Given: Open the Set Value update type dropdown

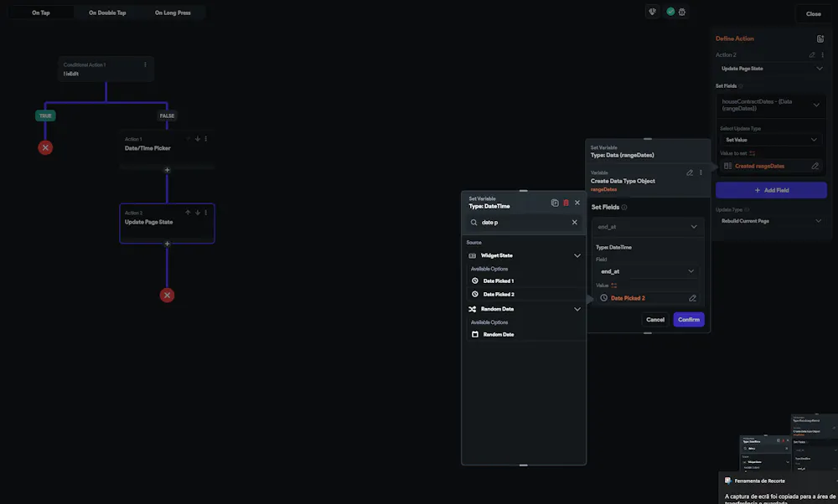Looking at the screenshot, I should (x=771, y=140).
